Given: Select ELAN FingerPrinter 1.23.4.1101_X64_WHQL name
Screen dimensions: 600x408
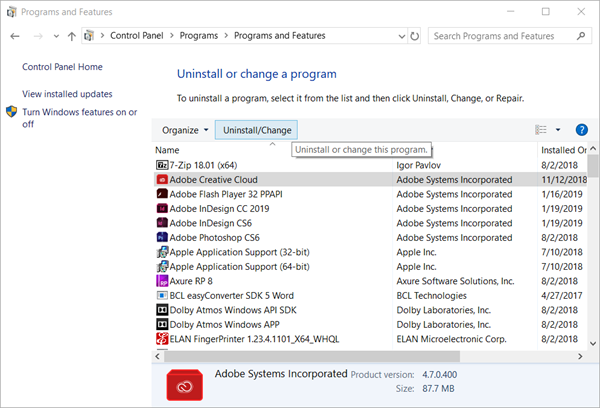Looking at the screenshot, I should (254, 339).
